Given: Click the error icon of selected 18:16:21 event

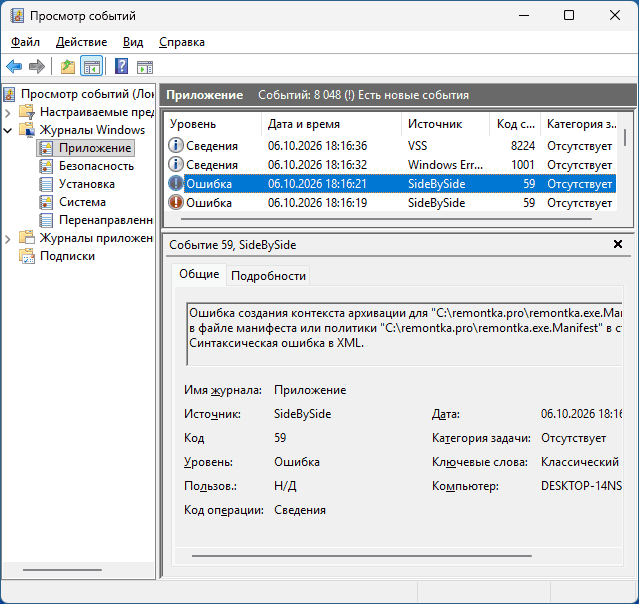Looking at the screenshot, I should point(176,183).
